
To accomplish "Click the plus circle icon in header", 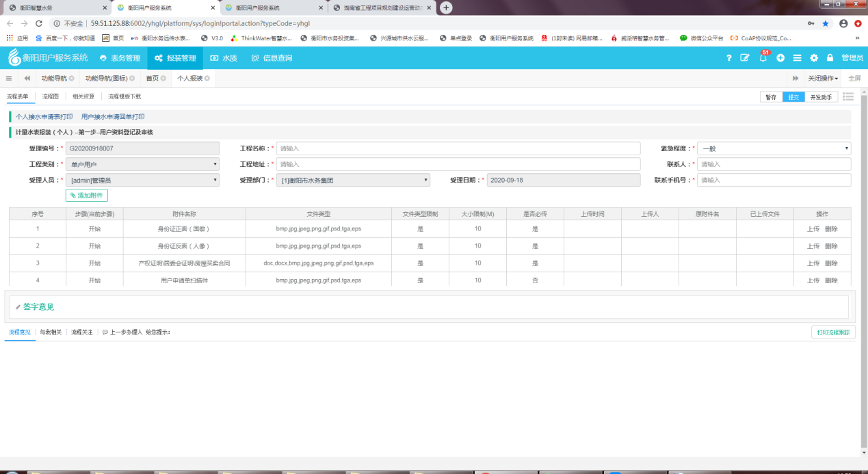I will [x=780, y=58].
